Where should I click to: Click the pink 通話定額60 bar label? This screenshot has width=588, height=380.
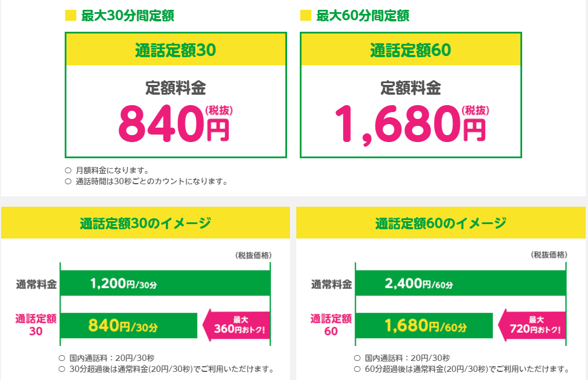coord(331,325)
